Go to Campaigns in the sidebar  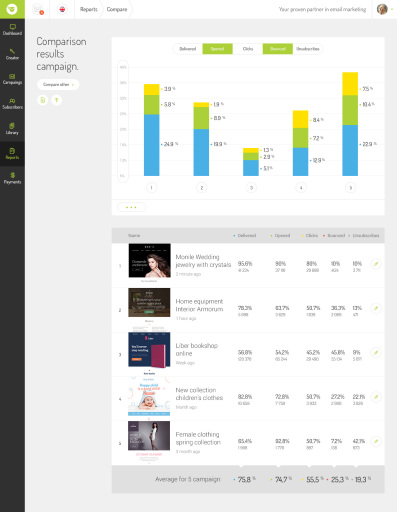coord(12,79)
